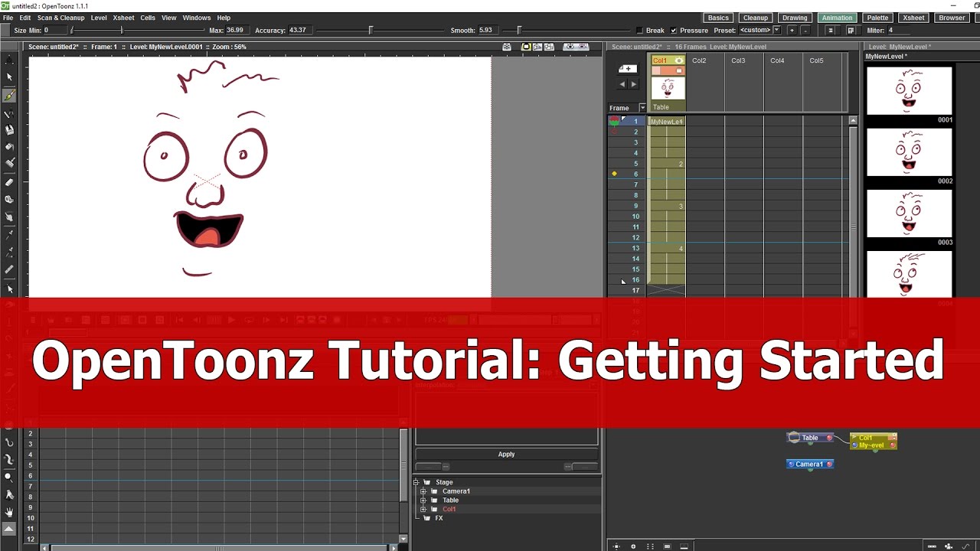Toggle Sub-camera Preview icon in viewer

pyautogui.click(x=583, y=47)
